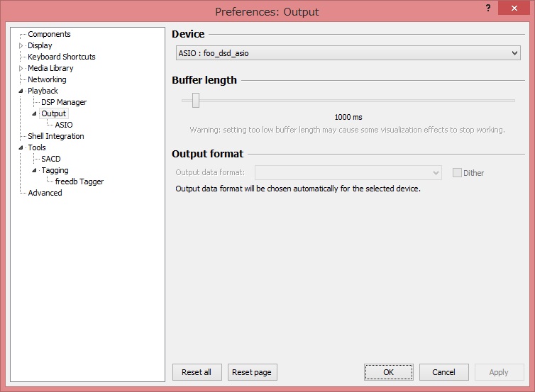Viewport: 535px width, 392px height.
Task: Select Components in the preferences tree
Action: coord(49,34)
